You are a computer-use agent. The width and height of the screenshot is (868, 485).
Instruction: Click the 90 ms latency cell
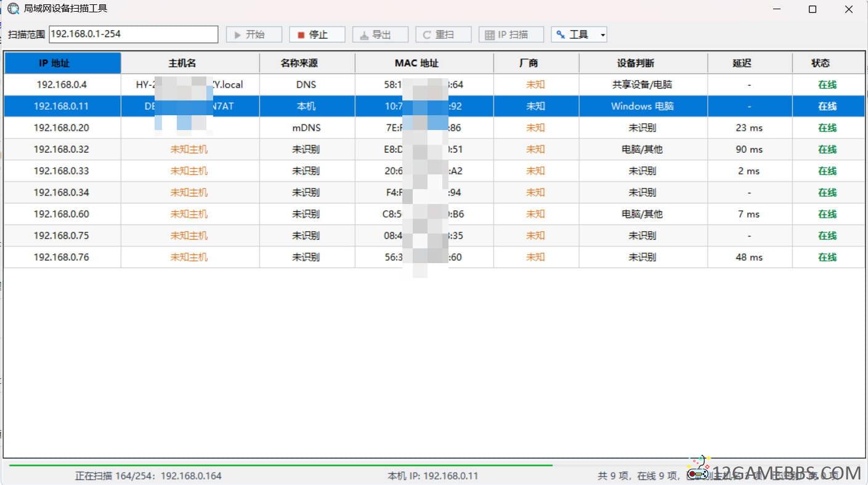pyautogui.click(x=750, y=149)
